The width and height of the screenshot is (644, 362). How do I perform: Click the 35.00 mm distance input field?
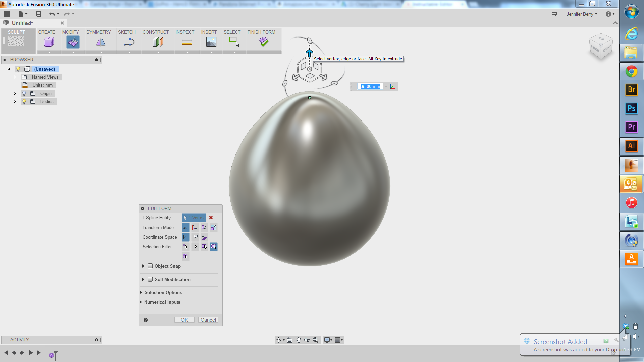(x=371, y=86)
